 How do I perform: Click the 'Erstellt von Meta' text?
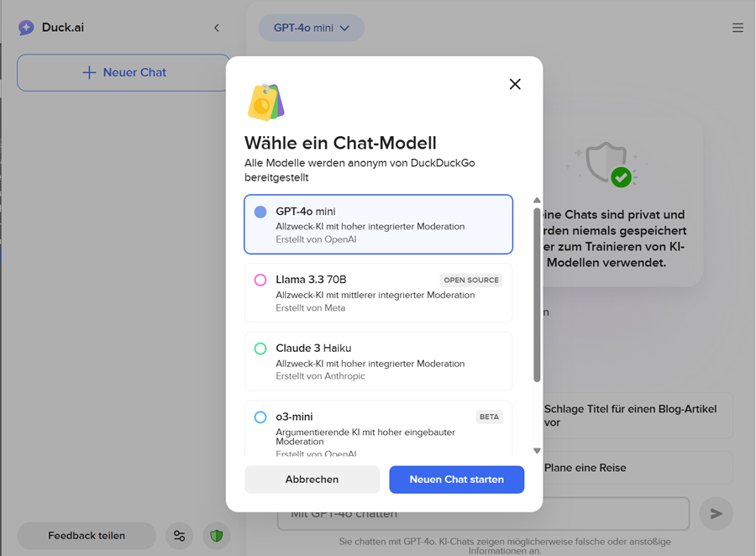tap(311, 307)
